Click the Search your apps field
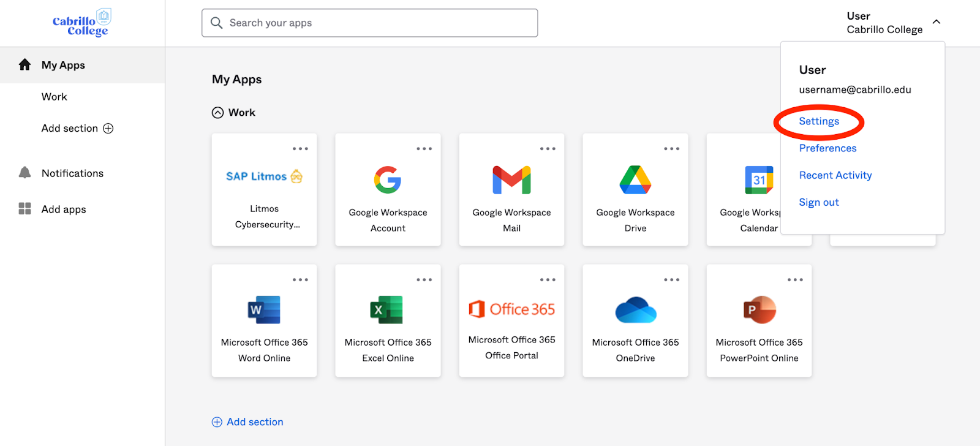Image resolution: width=980 pixels, height=446 pixels. [x=370, y=23]
